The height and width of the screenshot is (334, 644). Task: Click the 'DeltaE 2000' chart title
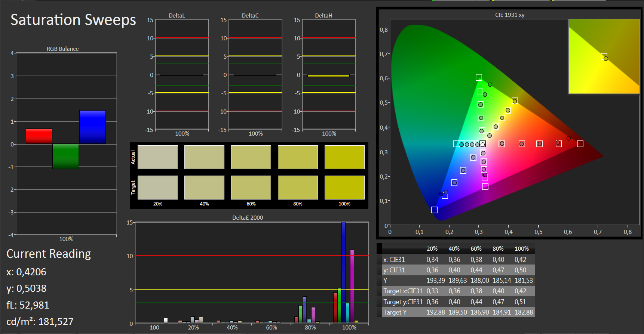[248, 217]
